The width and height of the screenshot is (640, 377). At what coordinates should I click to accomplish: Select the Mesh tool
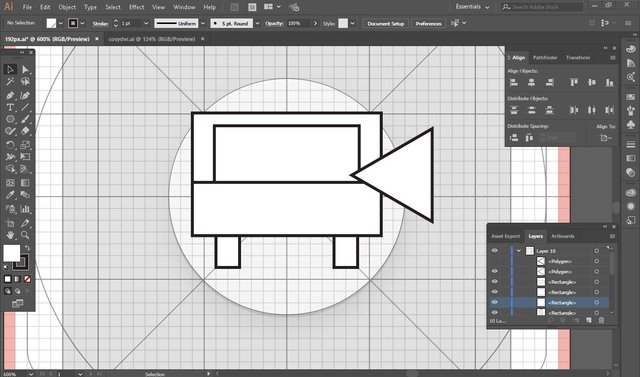coord(10,183)
